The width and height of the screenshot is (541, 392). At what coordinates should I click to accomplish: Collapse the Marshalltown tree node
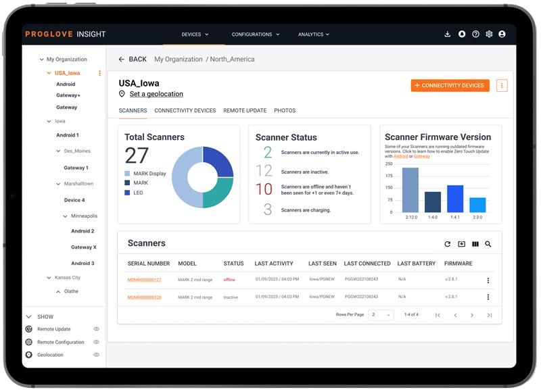pyautogui.click(x=58, y=184)
